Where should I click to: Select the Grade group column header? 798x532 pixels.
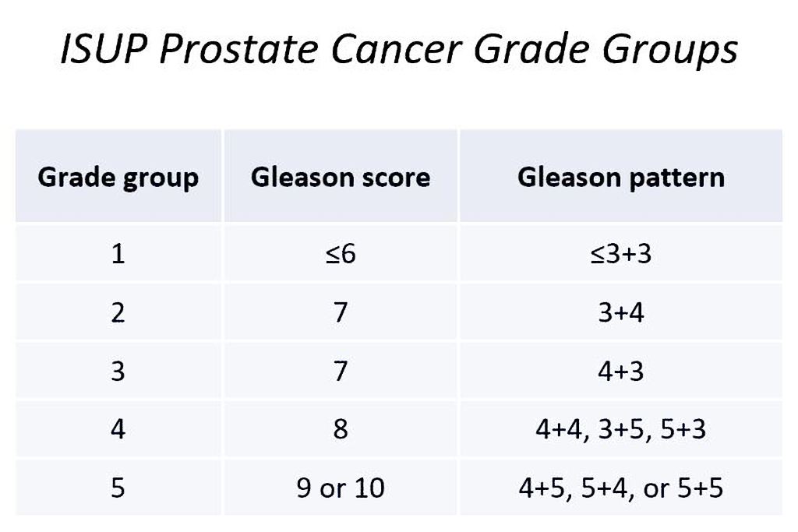tap(118, 176)
